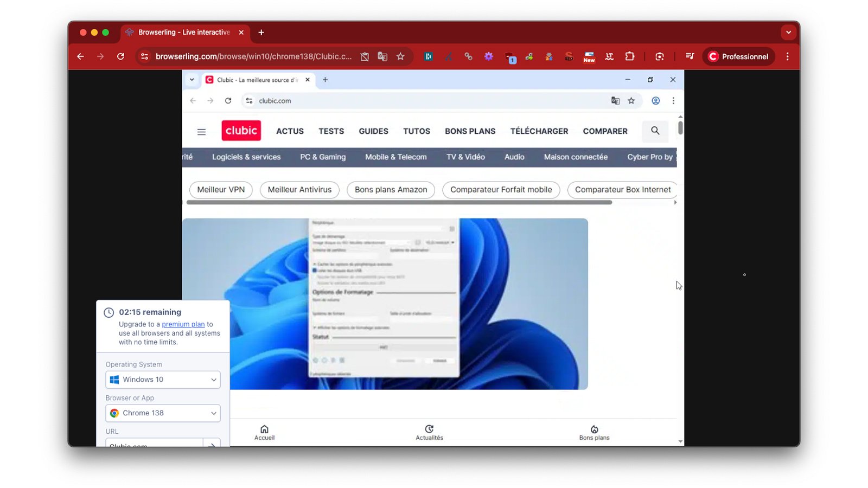Click the Clubic page vertical scrollbar thumb
Viewport: 868px width, 488px height.
click(x=680, y=129)
